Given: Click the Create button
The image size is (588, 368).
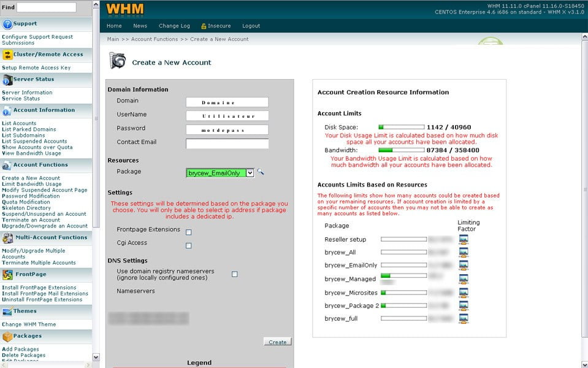Looking at the screenshot, I should (278, 342).
